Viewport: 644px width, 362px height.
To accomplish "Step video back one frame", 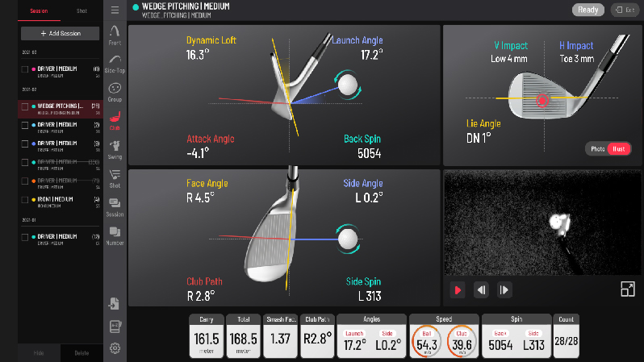I will [481, 290].
